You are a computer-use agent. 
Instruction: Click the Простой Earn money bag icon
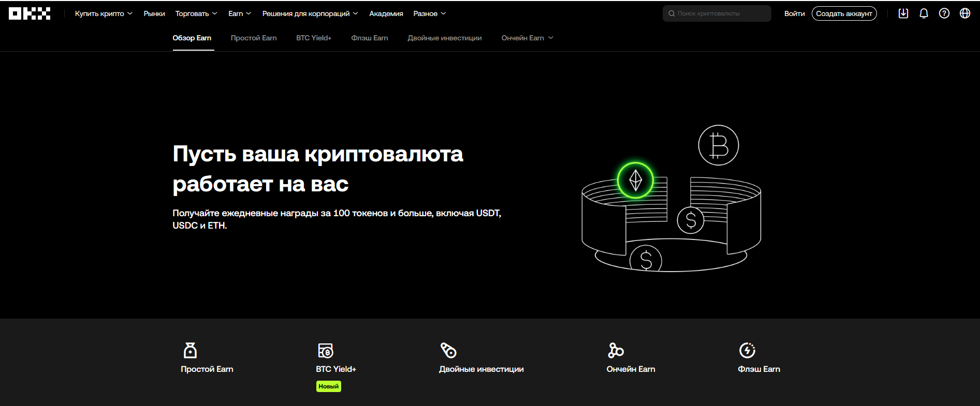pos(191,350)
